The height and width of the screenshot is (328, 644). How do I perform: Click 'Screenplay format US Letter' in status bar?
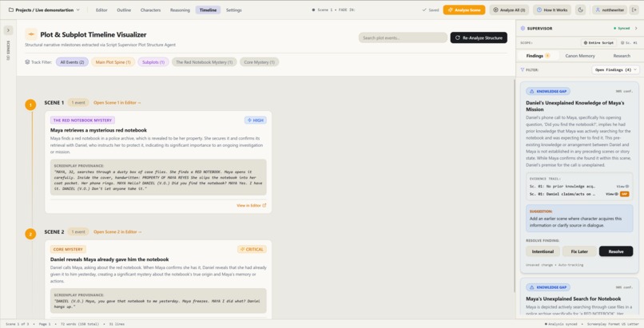613,324
